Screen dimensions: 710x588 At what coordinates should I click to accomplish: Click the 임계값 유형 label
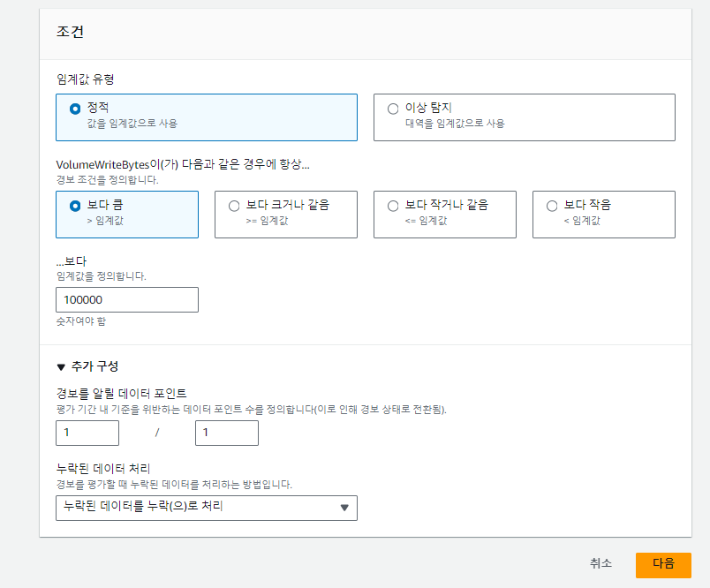pyautogui.click(x=85, y=79)
